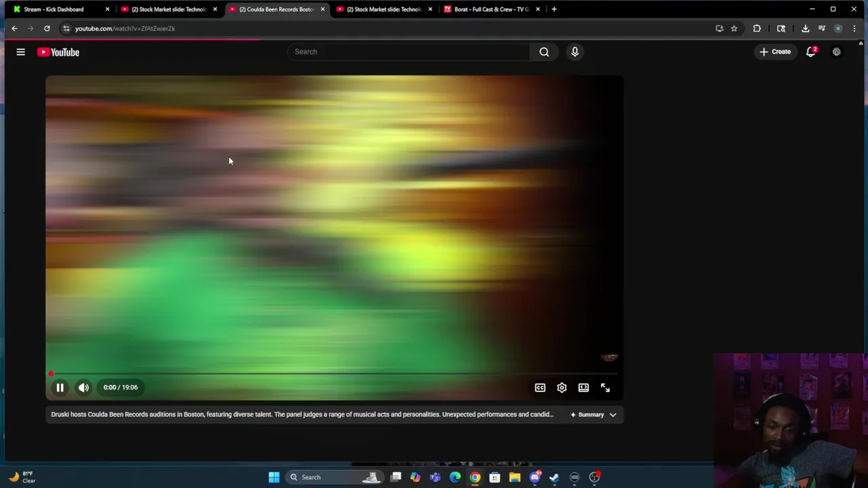Click the YouTube search magnifier button

point(544,52)
